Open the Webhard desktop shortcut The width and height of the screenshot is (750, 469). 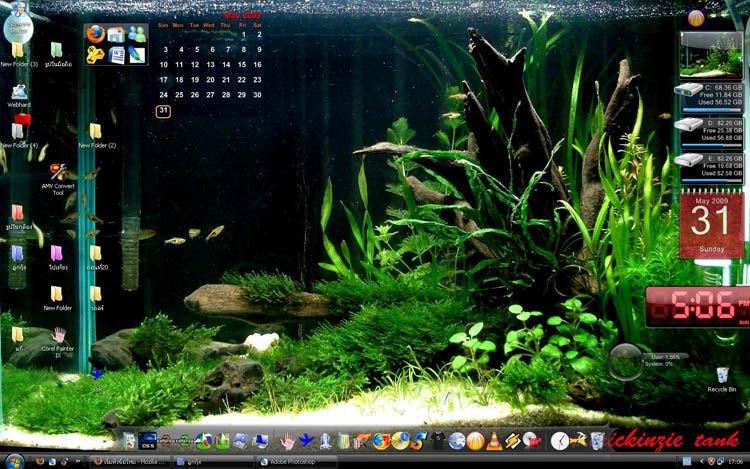tap(19, 90)
